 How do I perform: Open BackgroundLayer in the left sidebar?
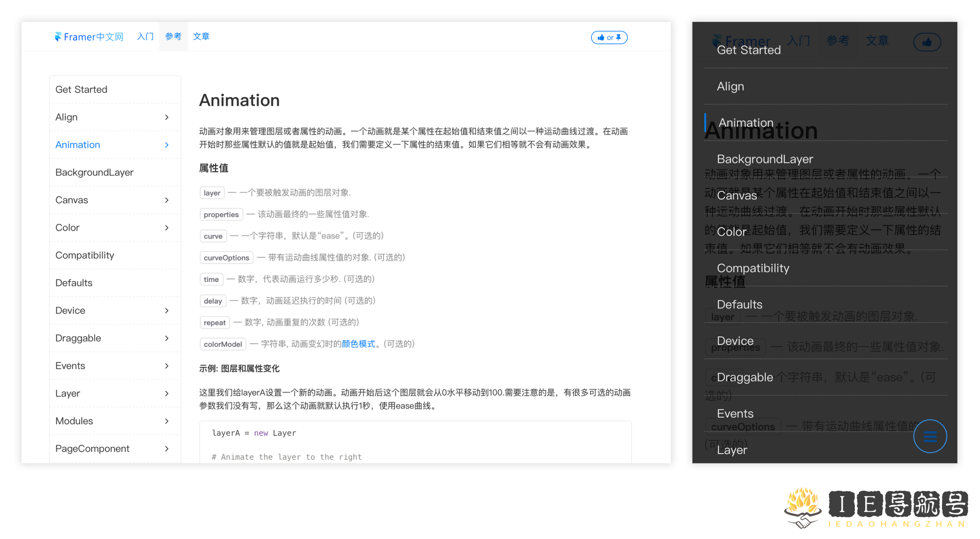115,172
